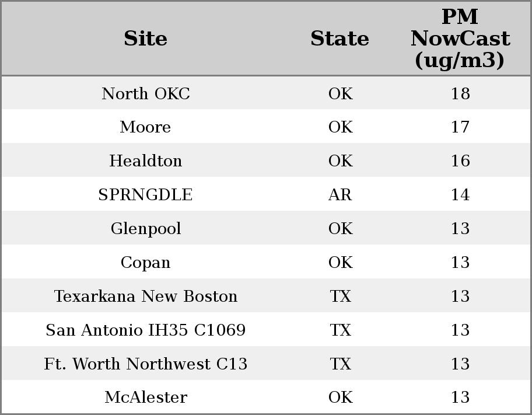Screen dimensions: 532x415
Task: Select Moore's PM value 17
Action: 460,127
